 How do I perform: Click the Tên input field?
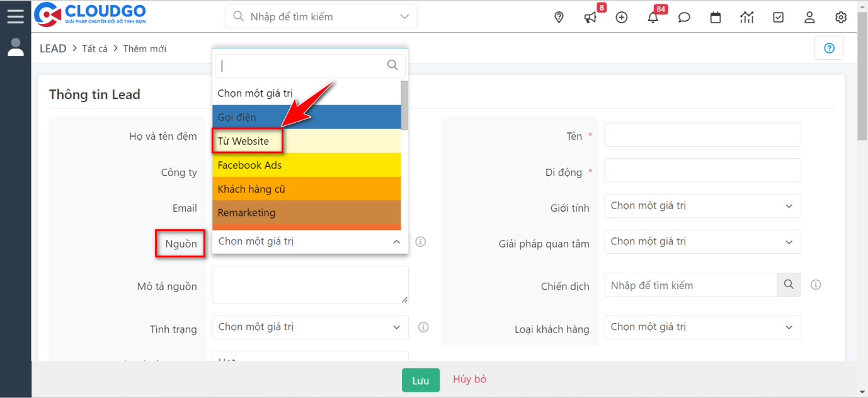pos(702,135)
